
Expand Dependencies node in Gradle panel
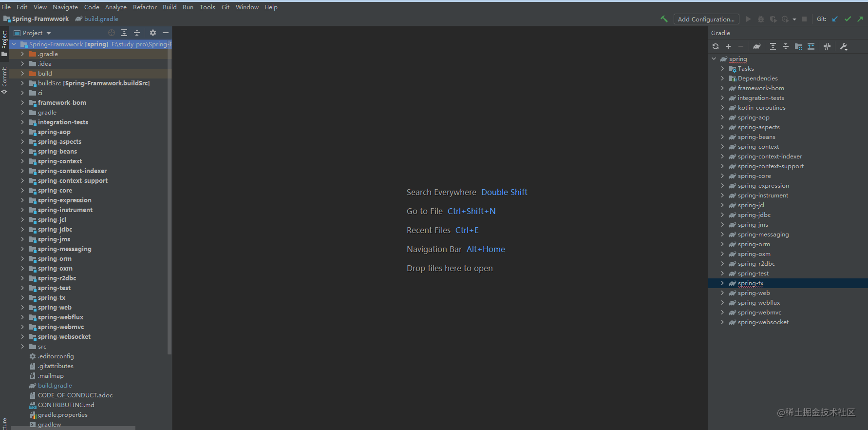click(x=722, y=78)
